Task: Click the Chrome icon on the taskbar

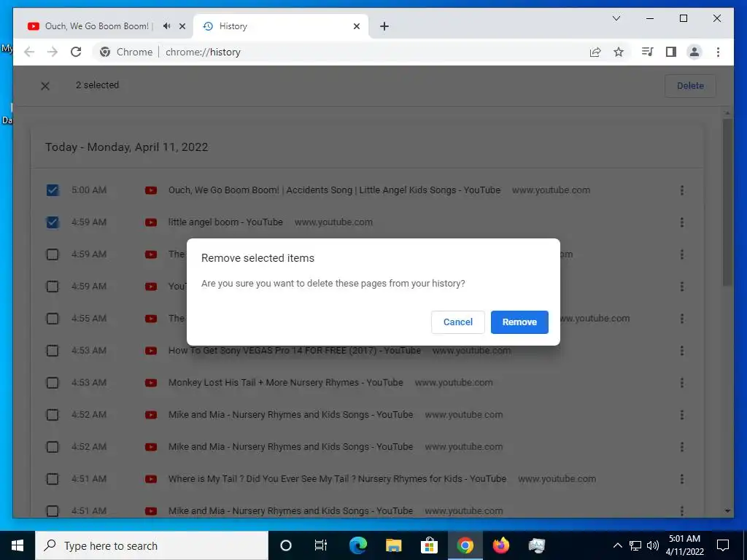Action: point(465,545)
